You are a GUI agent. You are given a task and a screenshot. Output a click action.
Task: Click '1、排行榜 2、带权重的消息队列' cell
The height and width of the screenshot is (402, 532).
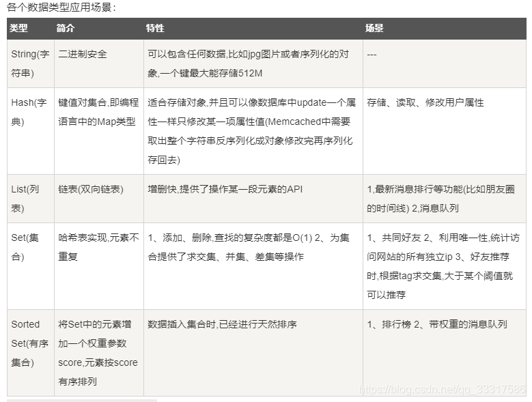pyautogui.click(x=445, y=353)
